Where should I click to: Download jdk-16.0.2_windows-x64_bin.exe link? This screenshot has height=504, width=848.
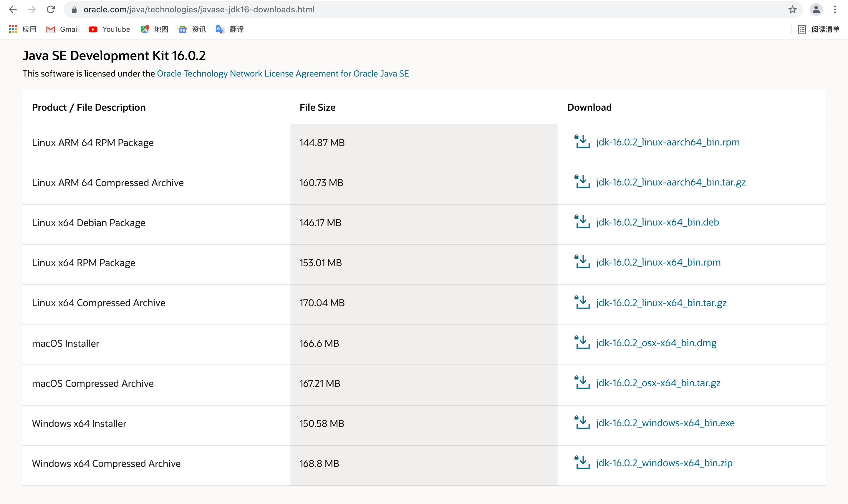pos(665,423)
